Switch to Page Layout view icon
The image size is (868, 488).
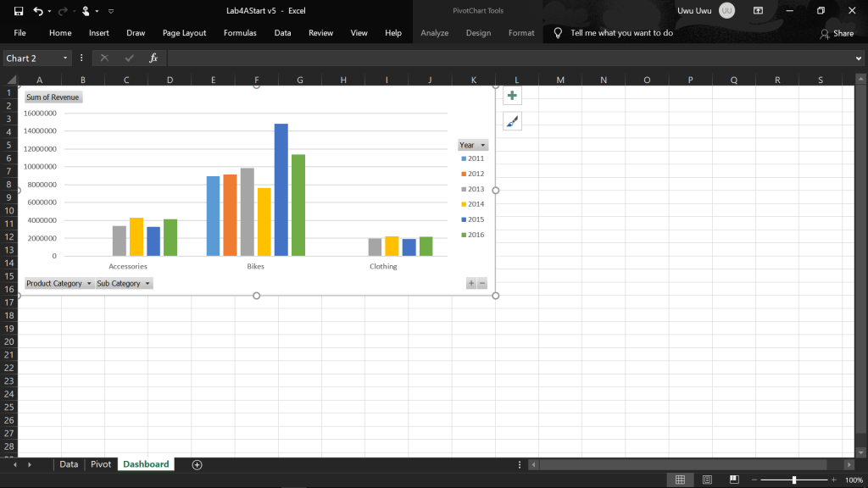coord(707,480)
